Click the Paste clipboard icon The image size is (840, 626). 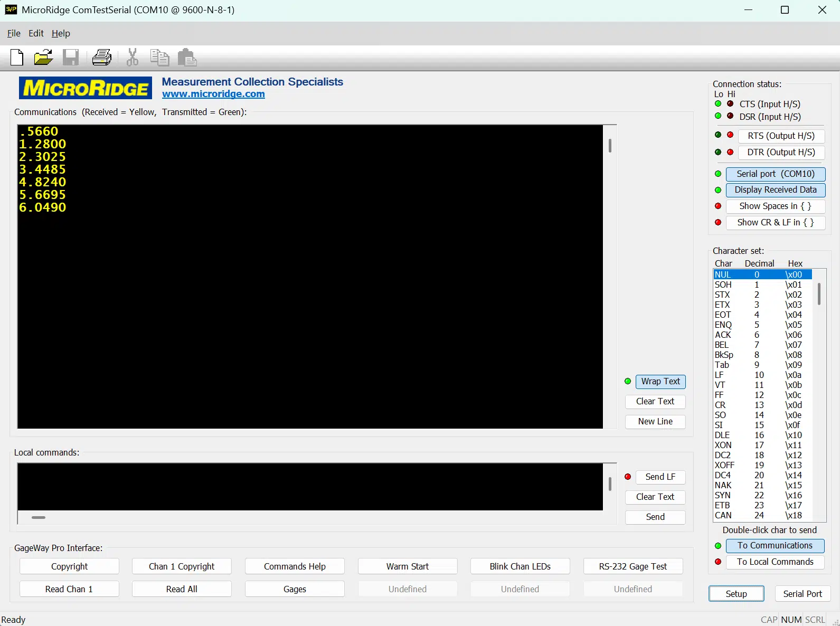[187, 57]
